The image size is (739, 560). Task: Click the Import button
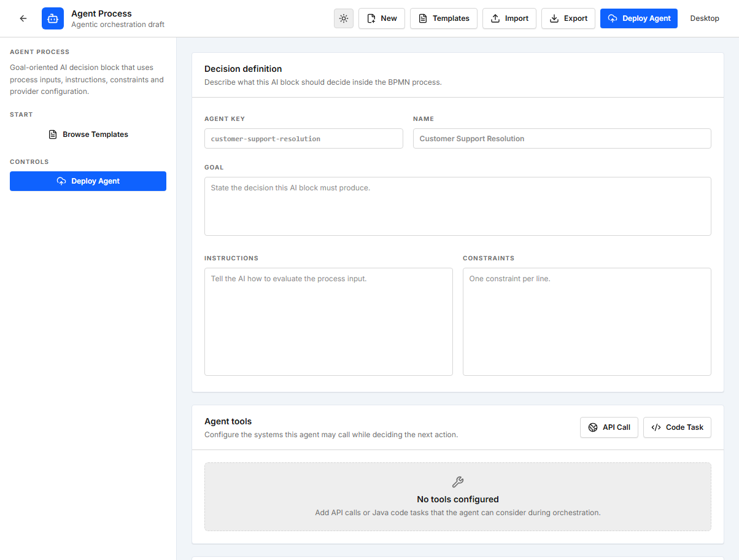(509, 18)
